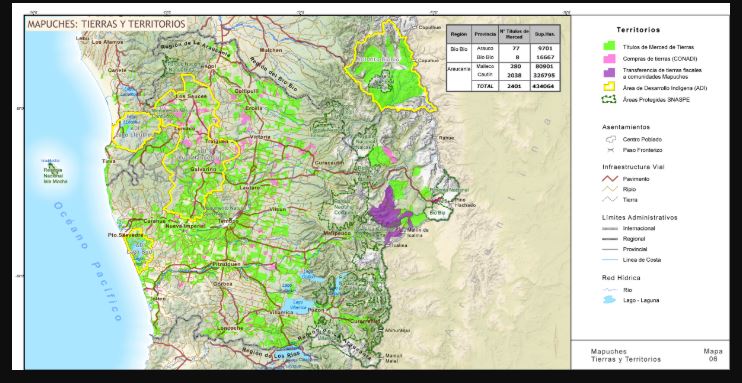Click the green Títulos de Merced legend swatch
The height and width of the screenshot is (383, 742).
(609, 46)
